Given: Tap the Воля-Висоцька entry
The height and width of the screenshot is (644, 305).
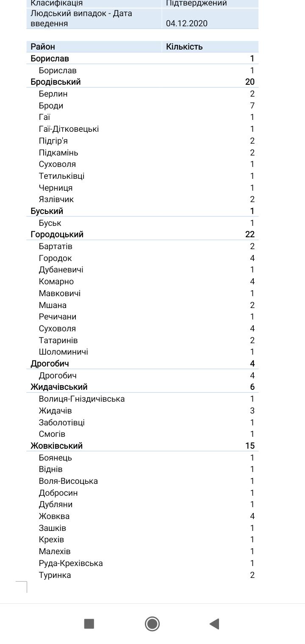Looking at the screenshot, I should tap(68, 481).
